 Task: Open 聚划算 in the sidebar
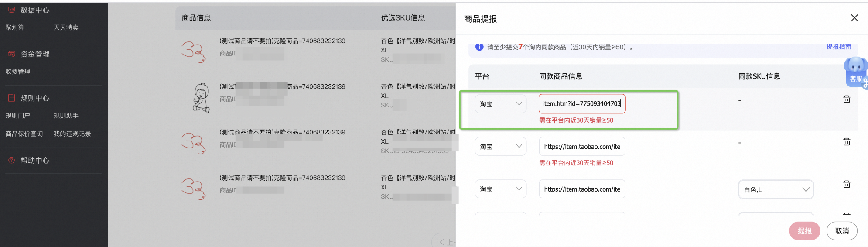point(15,27)
